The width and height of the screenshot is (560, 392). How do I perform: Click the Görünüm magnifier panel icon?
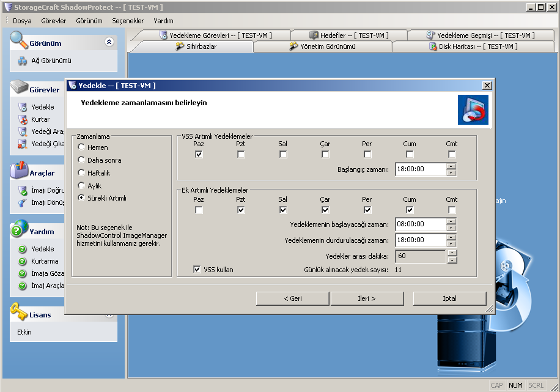coord(19,40)
